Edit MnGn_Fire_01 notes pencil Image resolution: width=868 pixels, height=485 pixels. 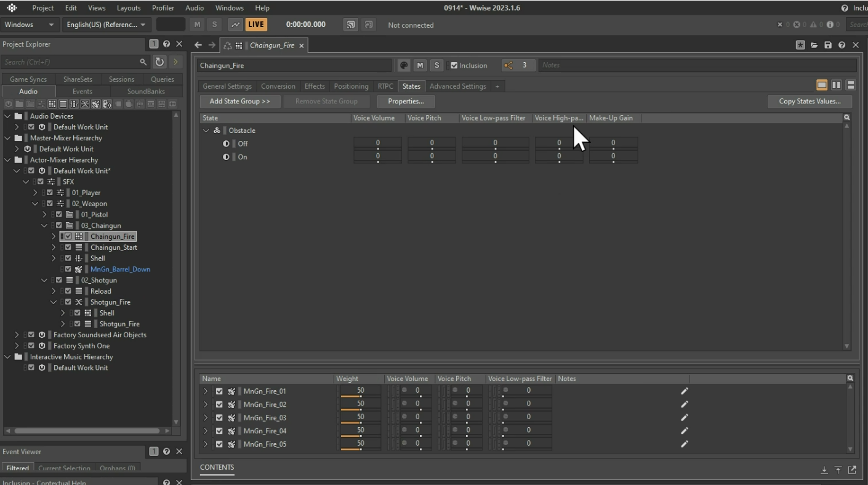[x=684, y=391]
